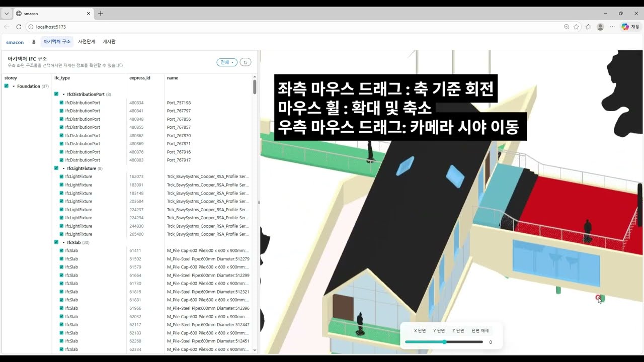Open the browser three-dot settings menu
644x362 pixels.
(x=612, y=27)
